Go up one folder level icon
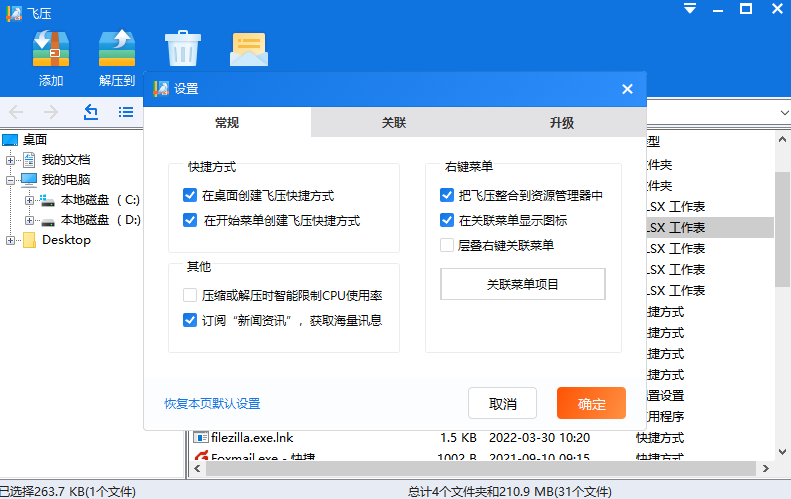Viewport: 791px width, 499px height. point(91,112)
